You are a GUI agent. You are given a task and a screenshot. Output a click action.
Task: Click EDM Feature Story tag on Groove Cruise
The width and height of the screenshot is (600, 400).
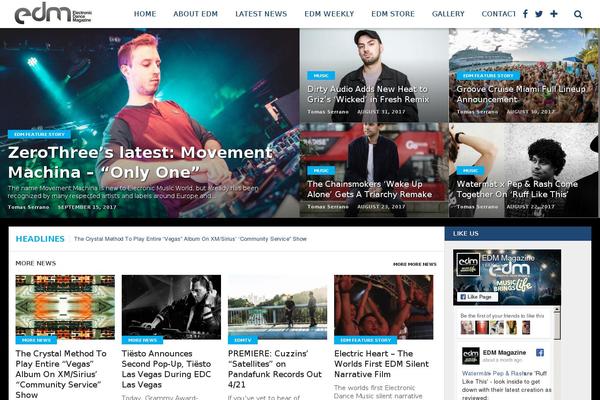pos(488,76)
